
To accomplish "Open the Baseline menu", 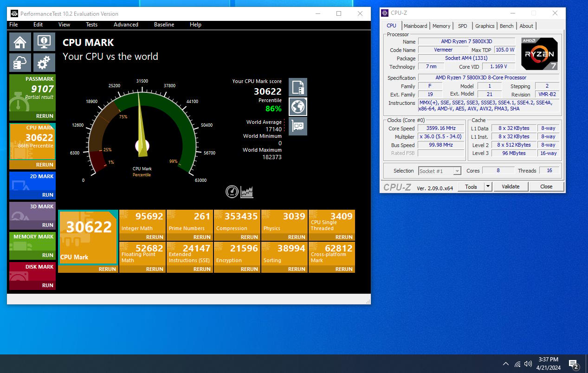I will pos(164,25).
